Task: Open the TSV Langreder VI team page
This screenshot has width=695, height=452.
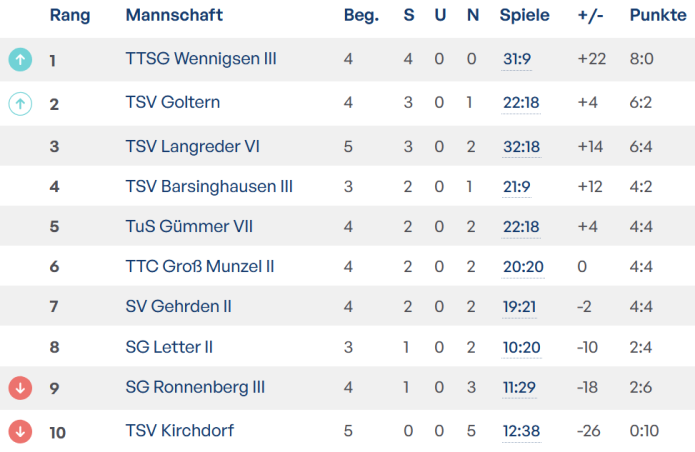Action: [x=193, y=147]
